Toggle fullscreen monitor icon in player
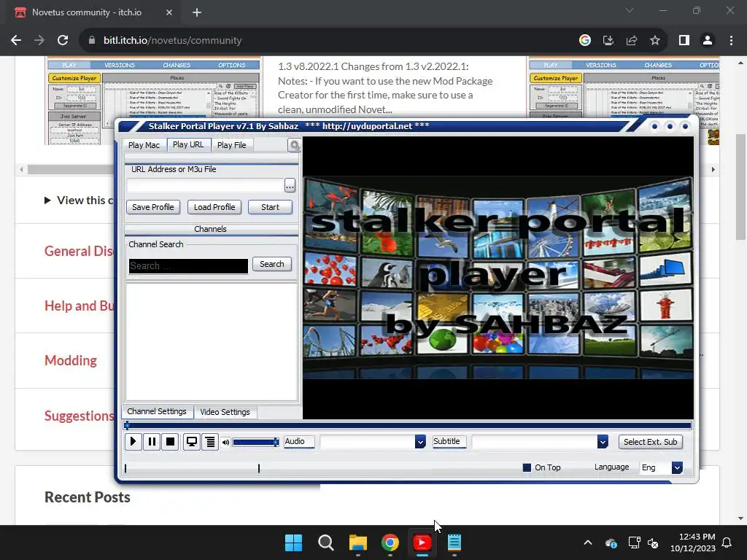 192,442
